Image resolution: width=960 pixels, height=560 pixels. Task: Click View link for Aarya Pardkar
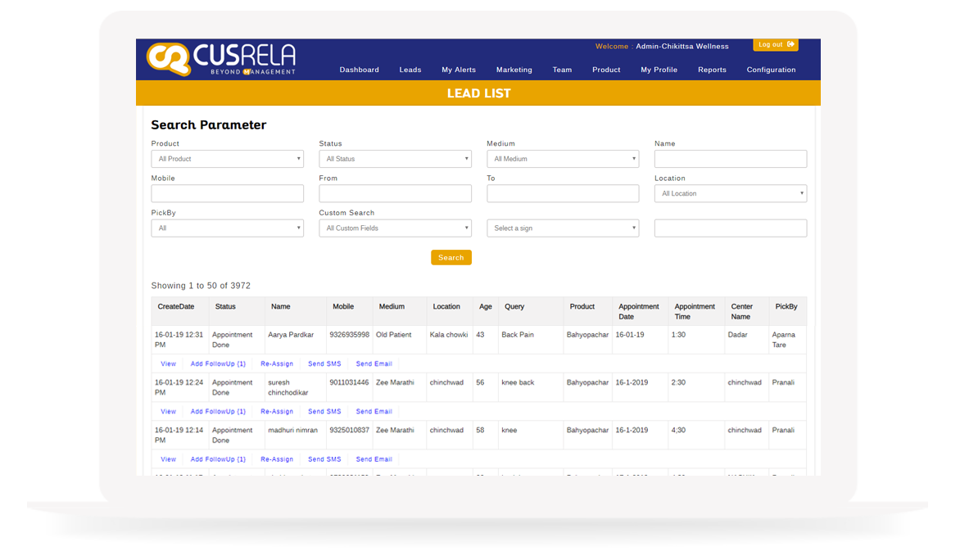click(x=168, y=364)
